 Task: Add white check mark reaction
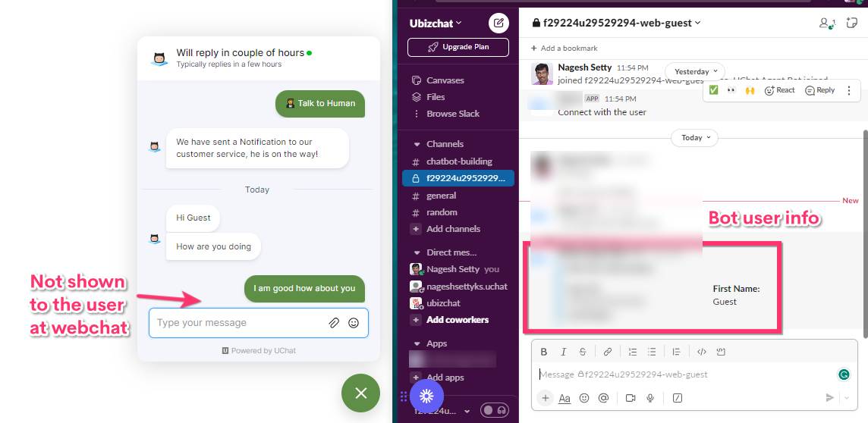tap(713, 90)
